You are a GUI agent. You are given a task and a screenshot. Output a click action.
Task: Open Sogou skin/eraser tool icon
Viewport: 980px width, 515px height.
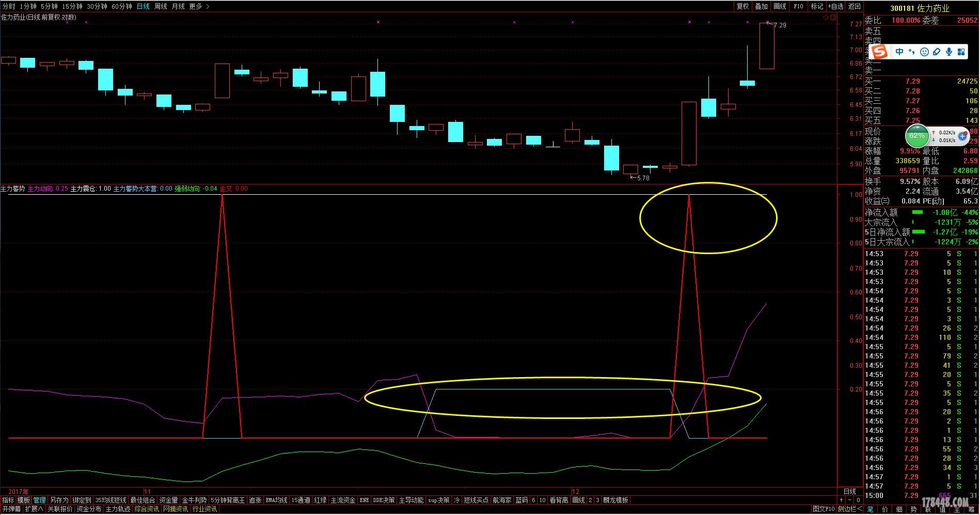(x=937, y=52)
